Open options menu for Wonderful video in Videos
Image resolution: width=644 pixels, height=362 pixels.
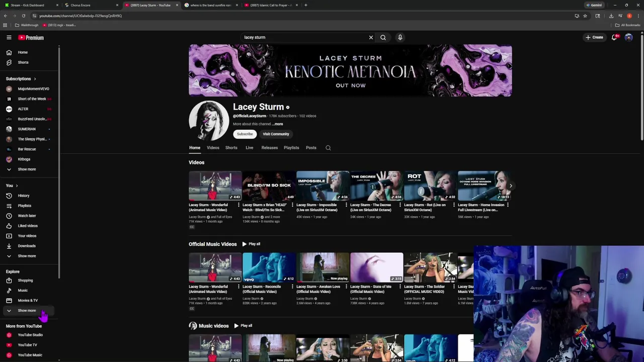tap(238, 205)
